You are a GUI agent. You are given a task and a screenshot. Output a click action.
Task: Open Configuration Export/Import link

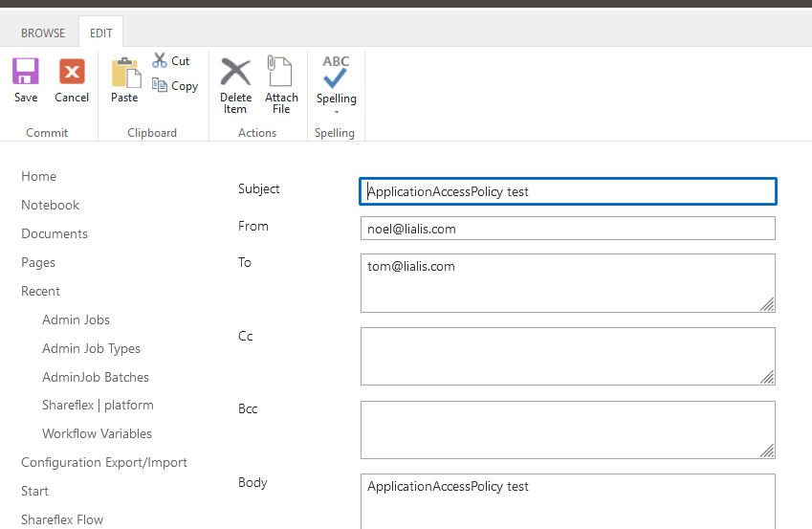point(104,463)
